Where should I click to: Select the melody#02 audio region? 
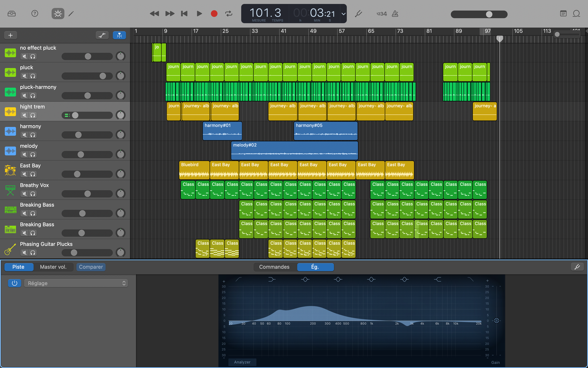pyautogui.click(x=294, y=151)
